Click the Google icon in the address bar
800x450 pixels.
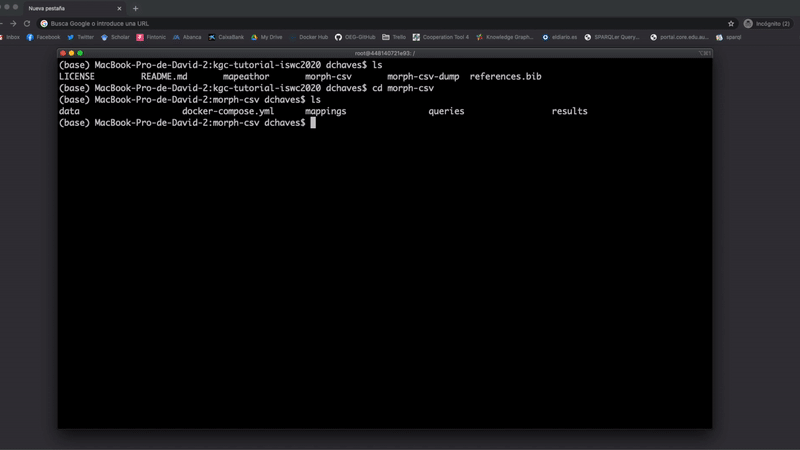coord(44,23)
